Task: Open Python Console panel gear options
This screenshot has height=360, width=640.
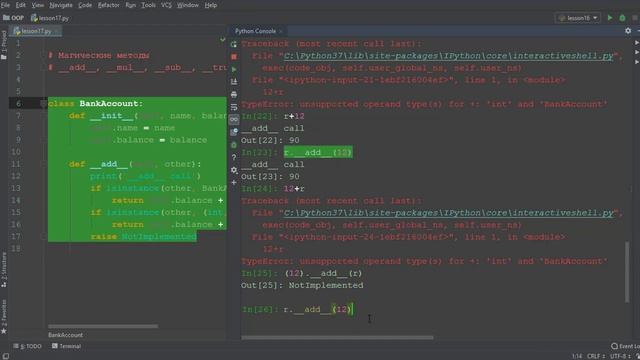Action: 628,31
